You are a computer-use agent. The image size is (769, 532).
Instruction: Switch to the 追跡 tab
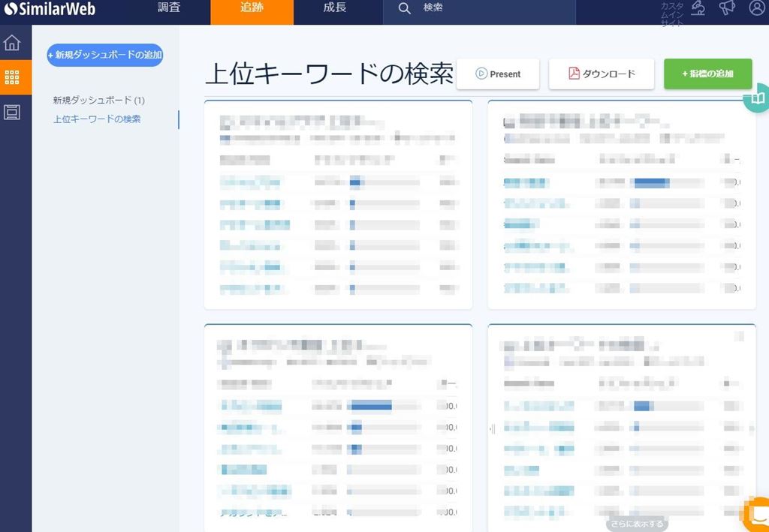[x=252, y=8]
